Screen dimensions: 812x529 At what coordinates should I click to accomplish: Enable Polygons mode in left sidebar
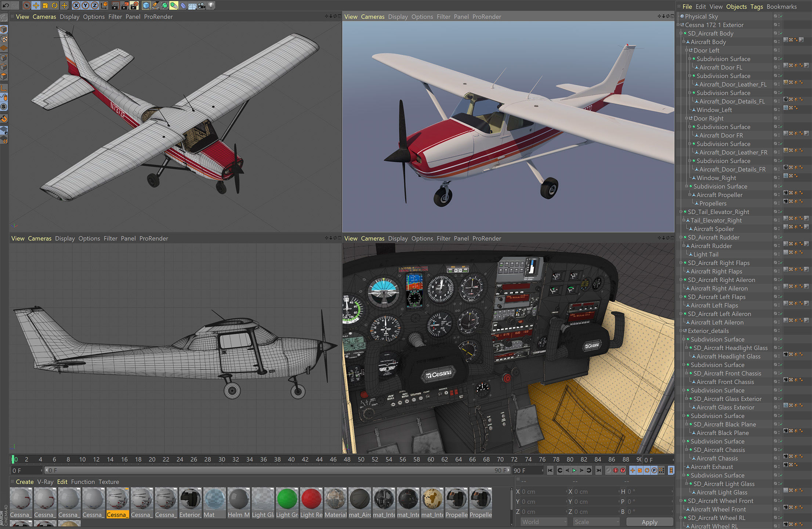point(4,76)
